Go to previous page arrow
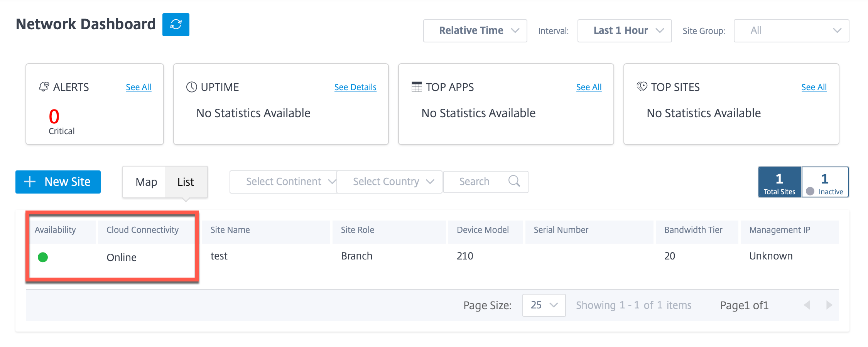 (x=807, y=305)
